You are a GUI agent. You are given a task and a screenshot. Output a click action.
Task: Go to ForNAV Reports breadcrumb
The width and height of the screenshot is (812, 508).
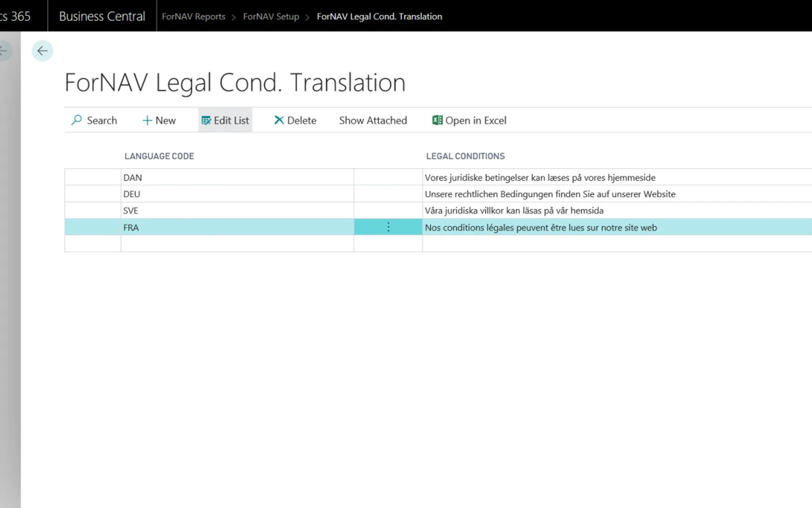click(193, 16)
